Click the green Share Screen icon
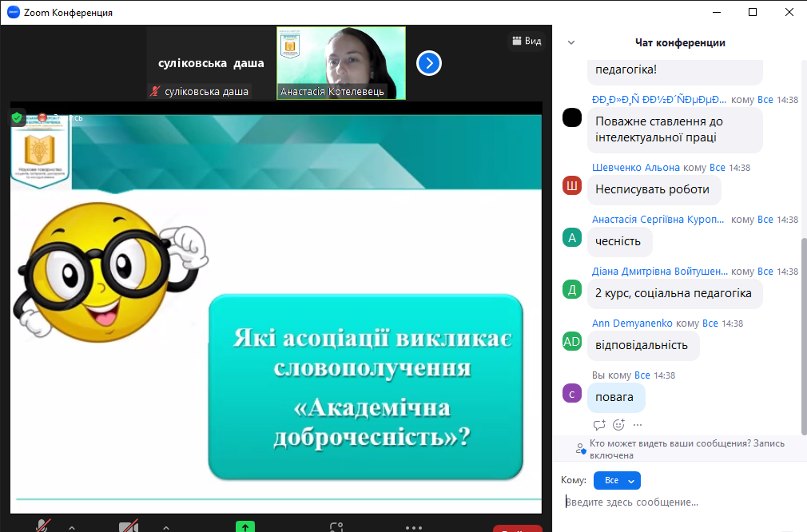 coord(245,527)
